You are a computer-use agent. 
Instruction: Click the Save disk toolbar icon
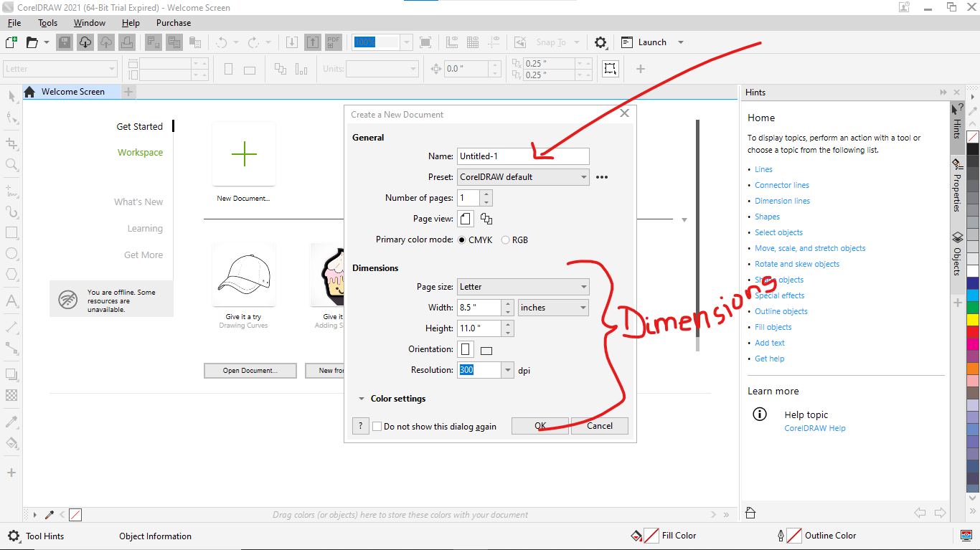65,42
